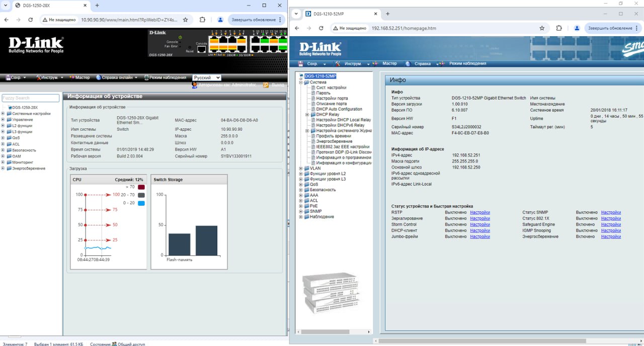The image size is (644, 346).
Task: Open the Сохр. menu in DGS-1250-28X
Action: [x=16, y=77]
